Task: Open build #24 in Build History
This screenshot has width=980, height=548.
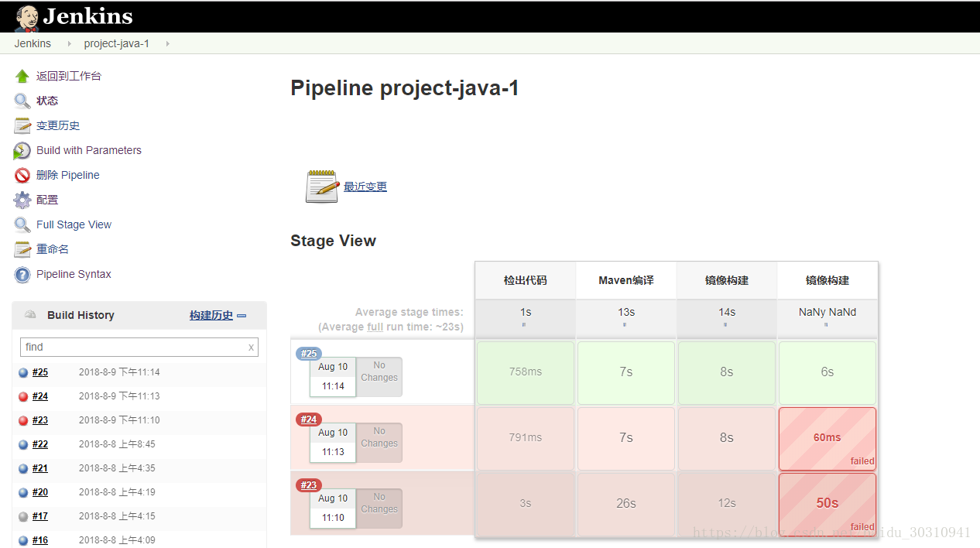Action: pyautogui.click(x=40, y=396)
